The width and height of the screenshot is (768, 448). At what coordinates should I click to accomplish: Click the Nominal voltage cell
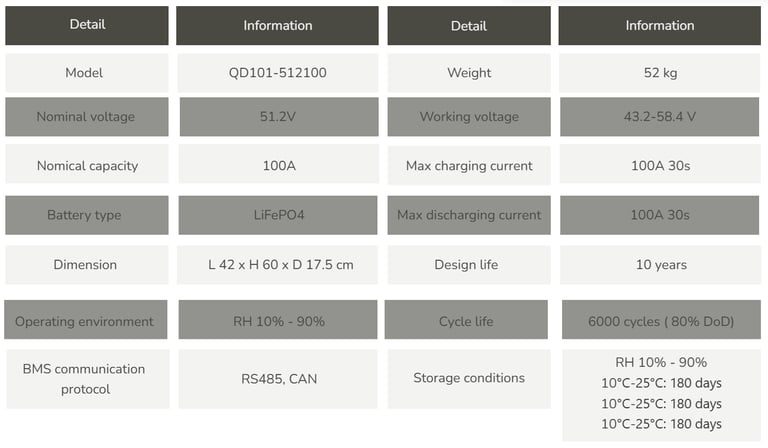[87, 117]
